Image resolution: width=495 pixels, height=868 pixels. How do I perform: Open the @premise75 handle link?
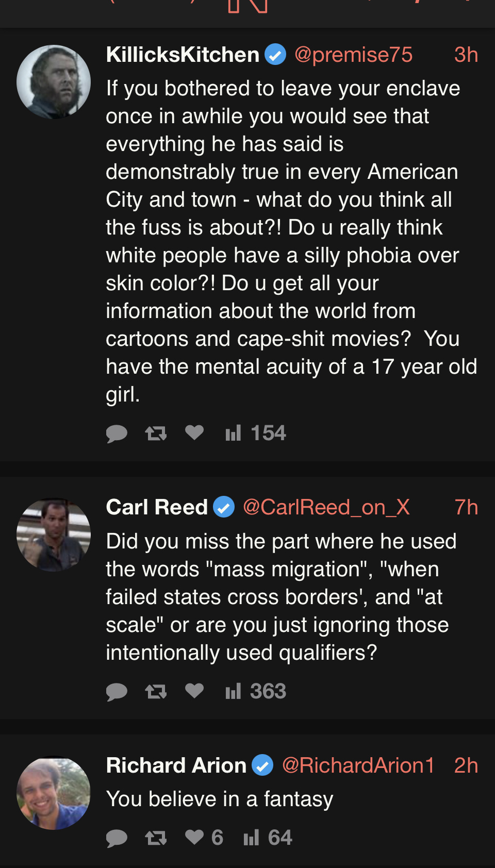click(x=353, y=55)
